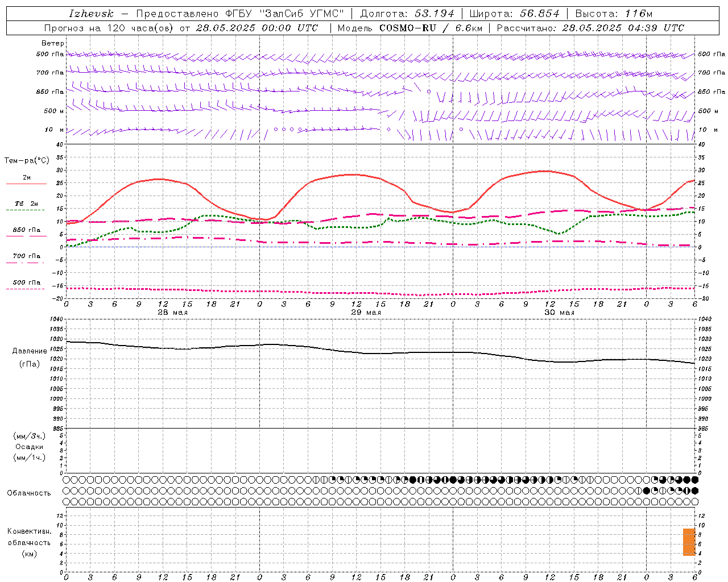Screen dimensions: 728x582
Task: Click the 'Облачность' cloud cover label
Action: pyautogui.click(x=29, y=493)
